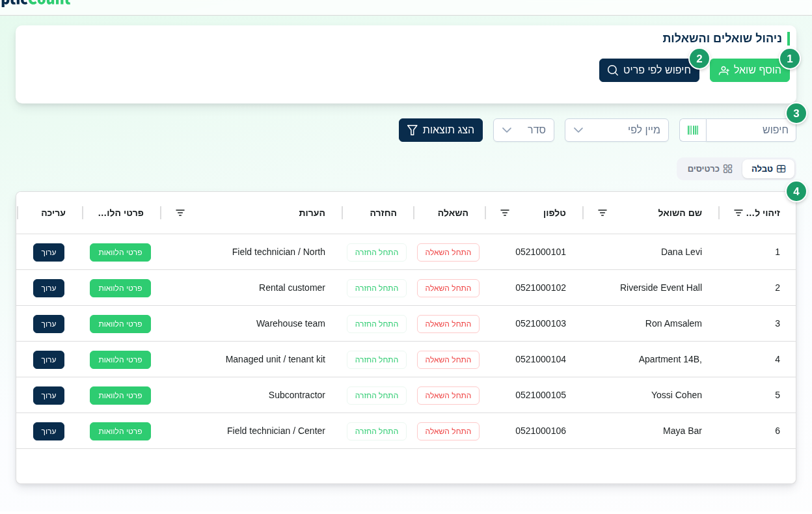Edit the Yossi Cohen row
The height and width of the screenshot is (514, 812).
[x=49, y=396]
